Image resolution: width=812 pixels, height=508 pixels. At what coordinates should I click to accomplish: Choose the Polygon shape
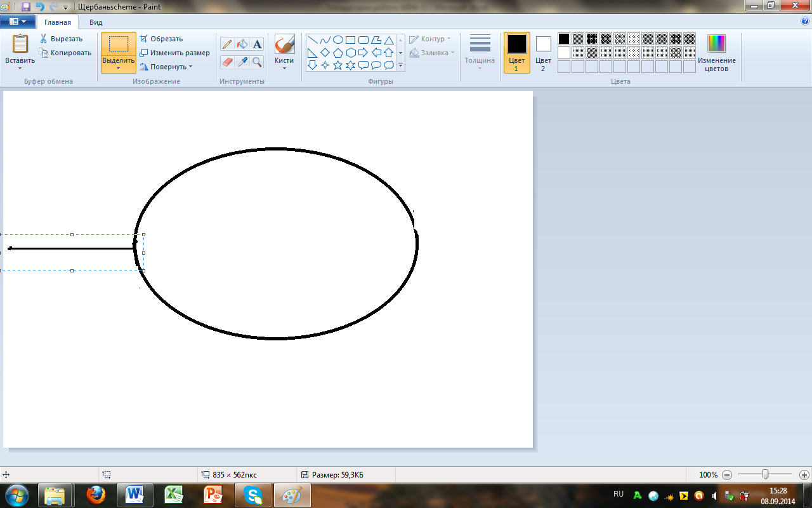point(376,40)
